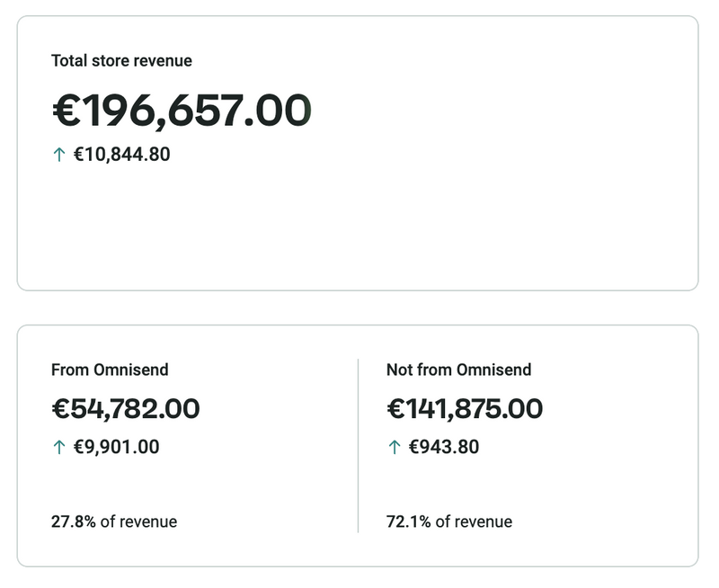
Task: Click the 27.8% of revenue text
Action: [114, 521]
